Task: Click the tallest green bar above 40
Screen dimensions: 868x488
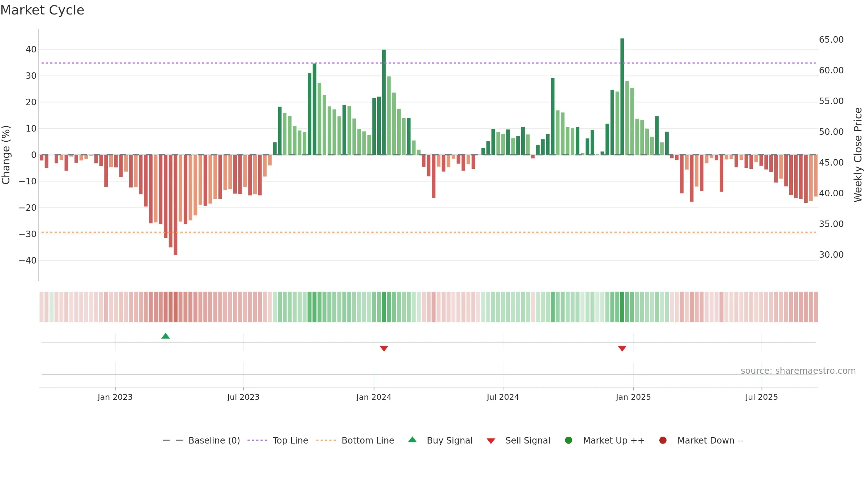Action: coord(622,97)
